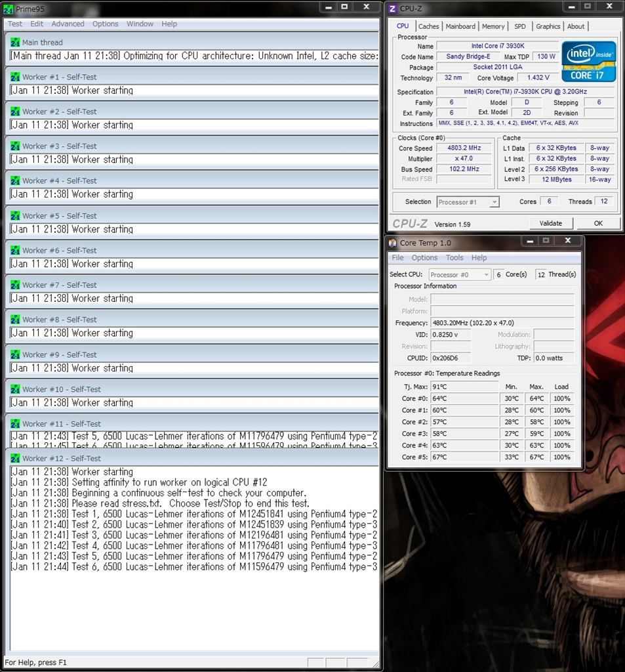
Task: Click the CPU-Z title bar icon
Action: coord(393,8)
